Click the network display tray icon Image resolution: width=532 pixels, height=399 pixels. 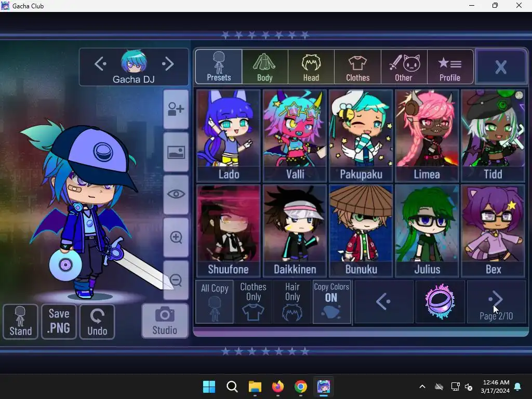click(x=455, y=387)
